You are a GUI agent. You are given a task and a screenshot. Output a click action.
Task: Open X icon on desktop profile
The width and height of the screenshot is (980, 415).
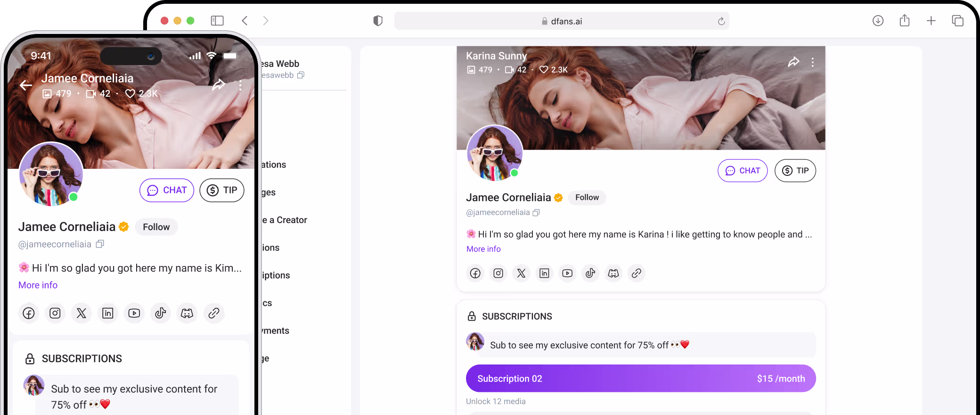pos(521,273)
